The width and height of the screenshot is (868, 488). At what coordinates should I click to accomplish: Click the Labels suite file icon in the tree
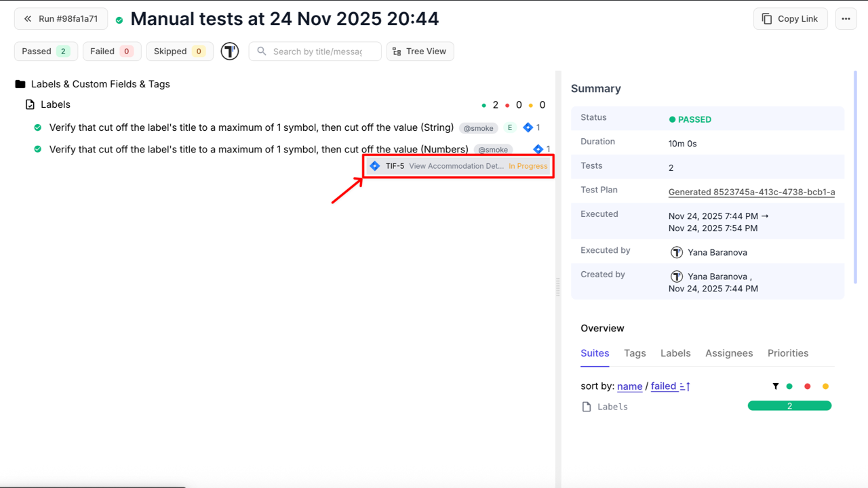pos(30,104)
